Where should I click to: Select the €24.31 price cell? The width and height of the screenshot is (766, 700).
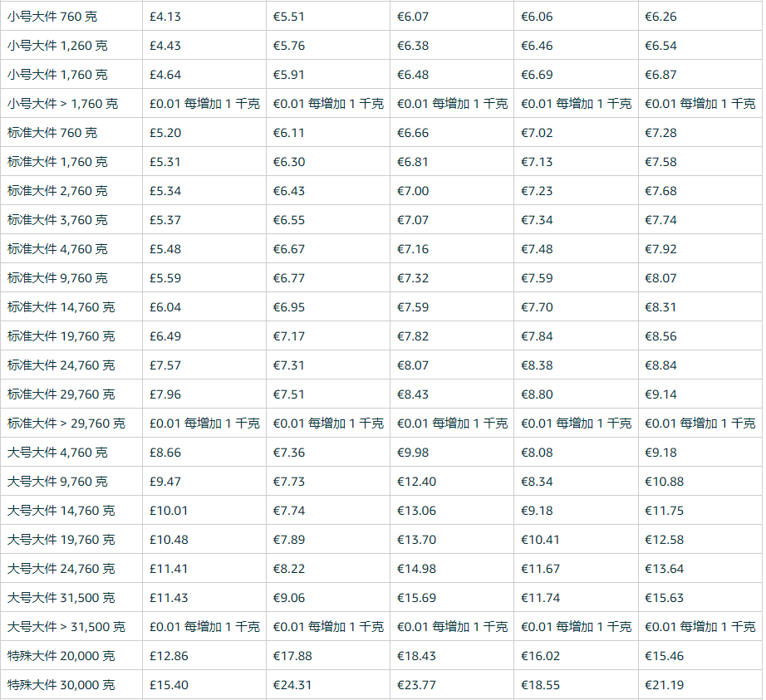pos(292,685)
